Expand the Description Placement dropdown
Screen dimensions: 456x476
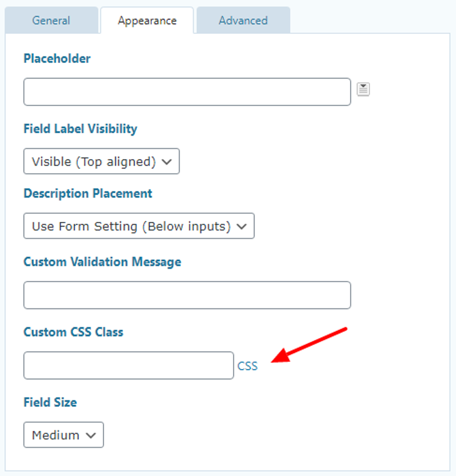click(139, 226)
